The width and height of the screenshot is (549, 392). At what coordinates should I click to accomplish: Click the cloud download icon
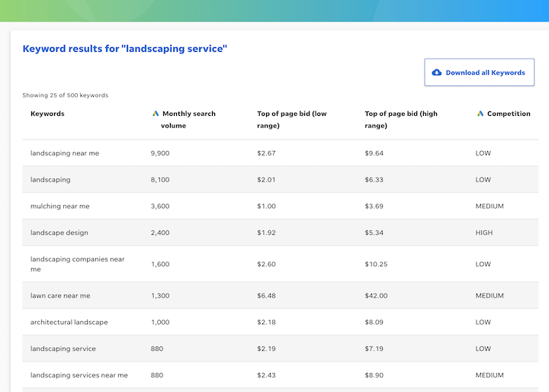click(x=437, y=72)
